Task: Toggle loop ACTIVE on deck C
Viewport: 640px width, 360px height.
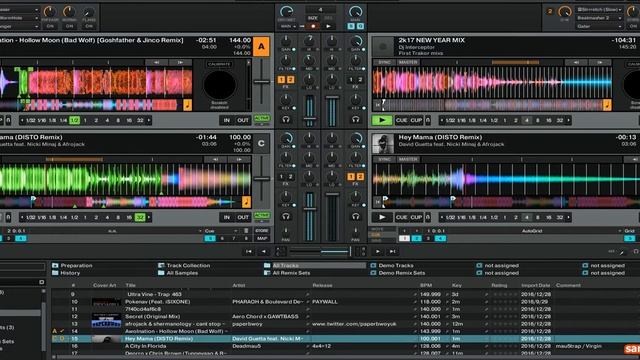Action: click(262, 216)
